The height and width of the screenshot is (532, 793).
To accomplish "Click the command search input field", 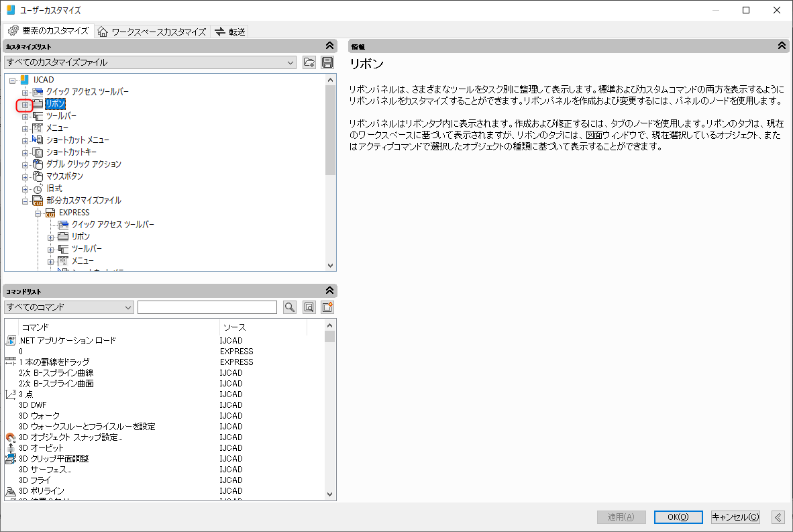I will tap(207, 307).
